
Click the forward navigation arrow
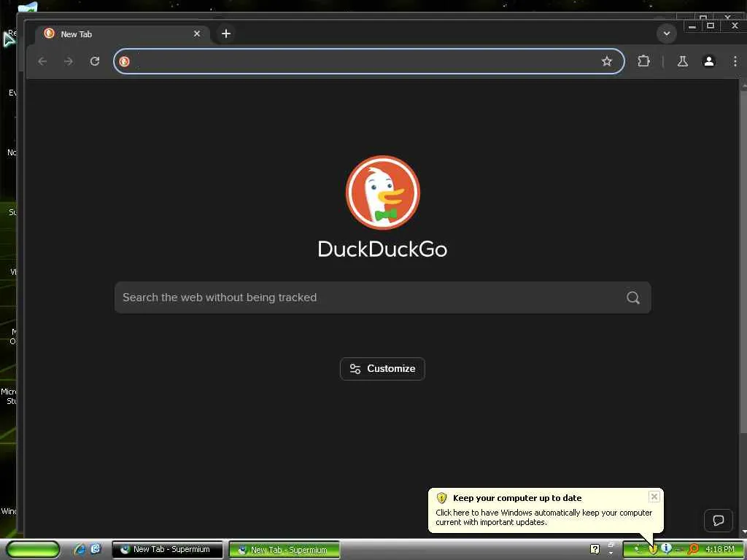(69, 61)
